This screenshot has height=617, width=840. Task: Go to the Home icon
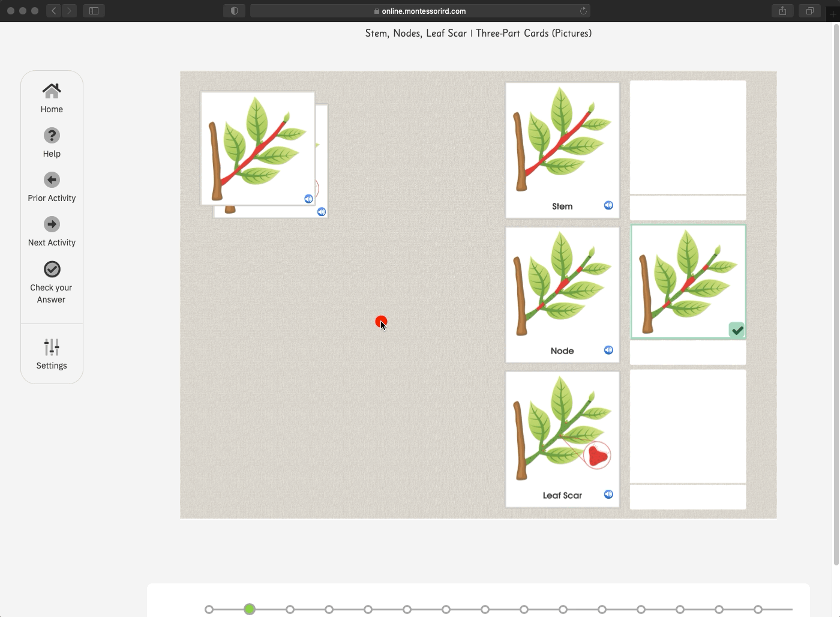52,91
